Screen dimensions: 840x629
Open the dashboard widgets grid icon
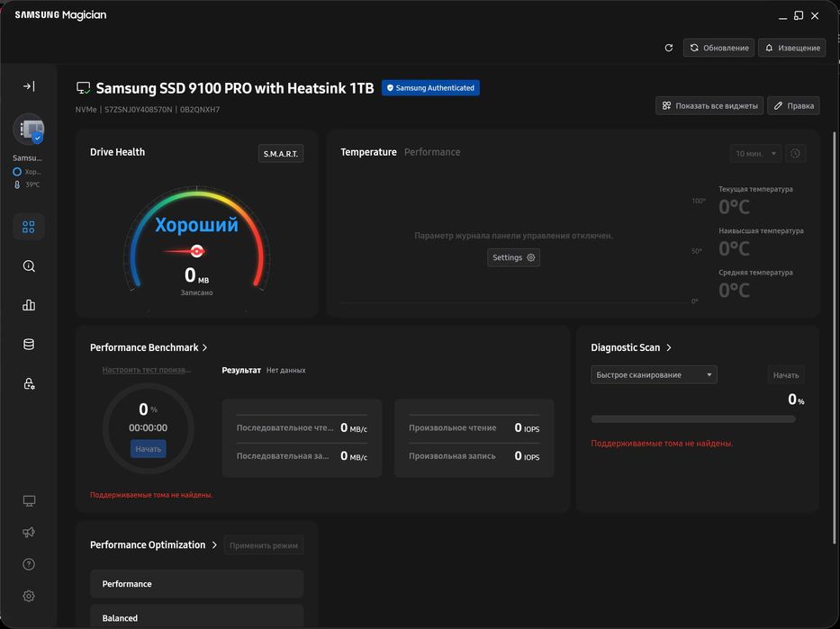(x=29, y=227)
